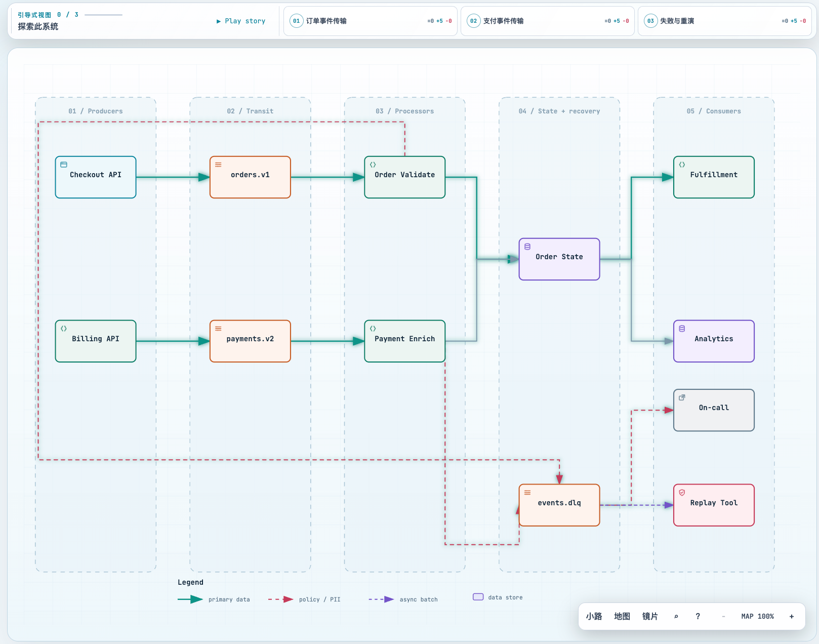Image resolution: width=819 pixels, height=644 pixels.
Task: Click the primary data legend arrow
Action: 190,599
